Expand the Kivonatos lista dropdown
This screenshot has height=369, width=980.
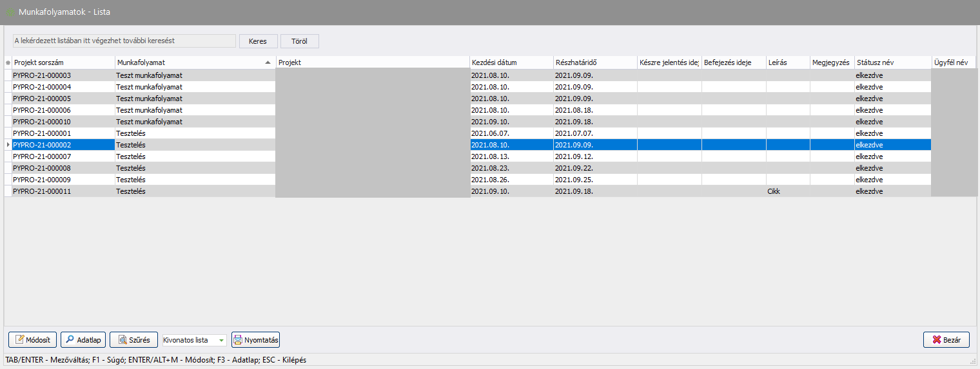(222, 340)
